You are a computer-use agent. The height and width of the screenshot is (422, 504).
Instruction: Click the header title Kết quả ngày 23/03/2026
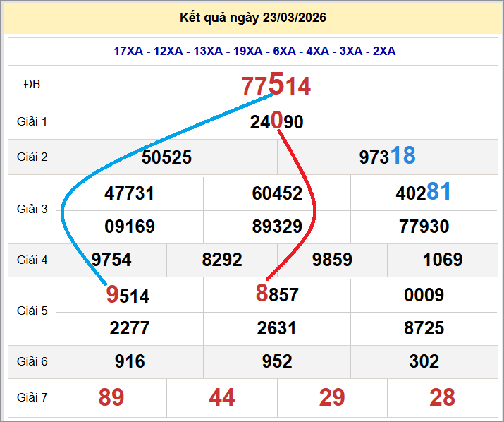(x=252, y=18)
